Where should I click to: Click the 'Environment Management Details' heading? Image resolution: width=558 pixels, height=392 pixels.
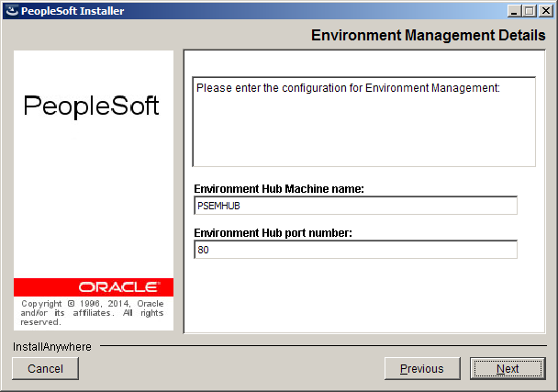[x=428, y=35]
